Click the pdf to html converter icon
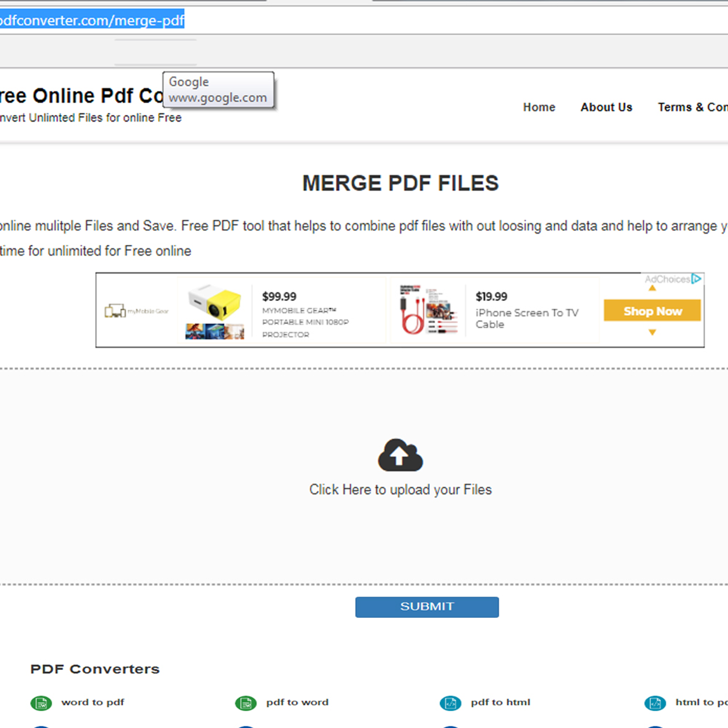The height and width of the screenshot is (728, 728). (450, 703)
